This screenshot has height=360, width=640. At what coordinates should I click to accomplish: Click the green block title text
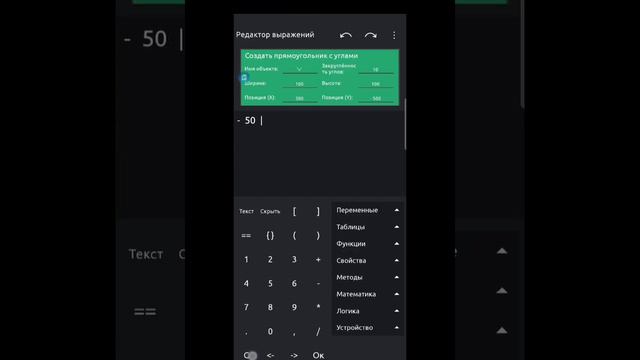point(301,56)
